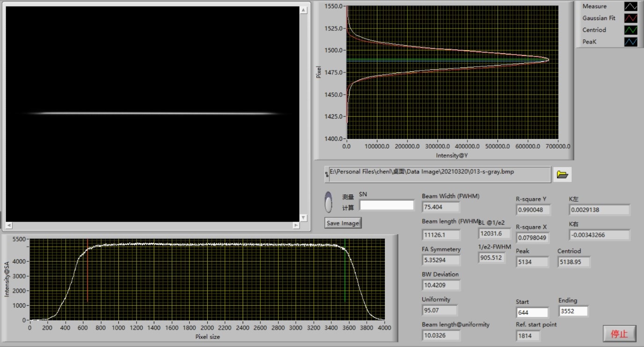Click the image viewer scroll-left arrow

click(x=9, y=226)
